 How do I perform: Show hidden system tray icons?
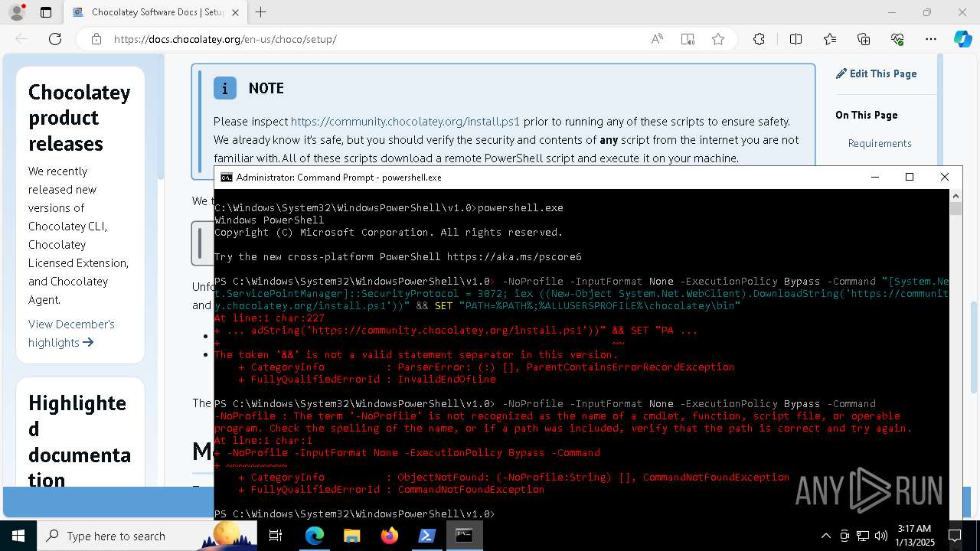(825, 536)
